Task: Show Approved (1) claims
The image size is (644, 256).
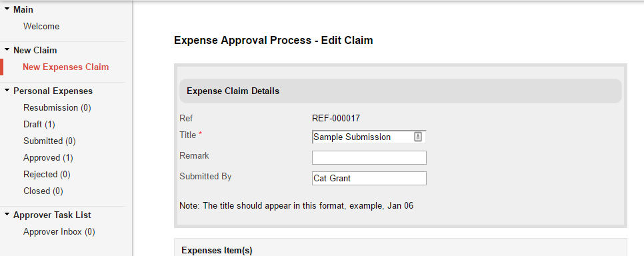Action: click(x=48, y=158)
